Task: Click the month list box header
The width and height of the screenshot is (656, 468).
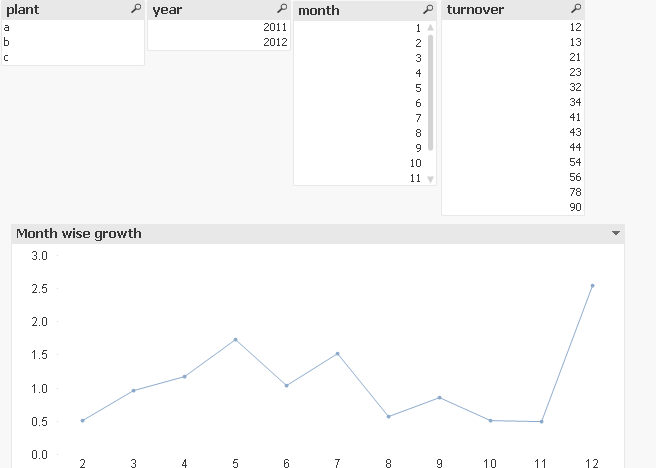Action: (365, 10)
